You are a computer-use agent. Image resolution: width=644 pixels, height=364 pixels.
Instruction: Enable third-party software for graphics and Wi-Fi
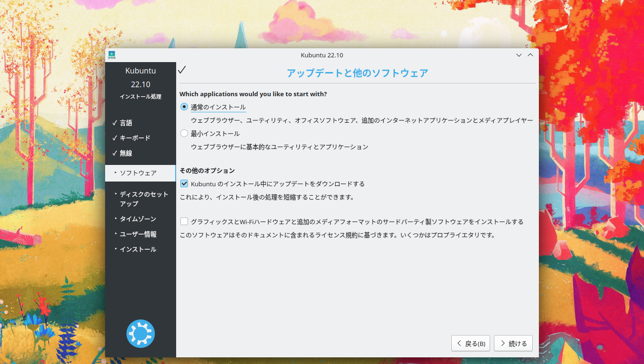point(184,221)
